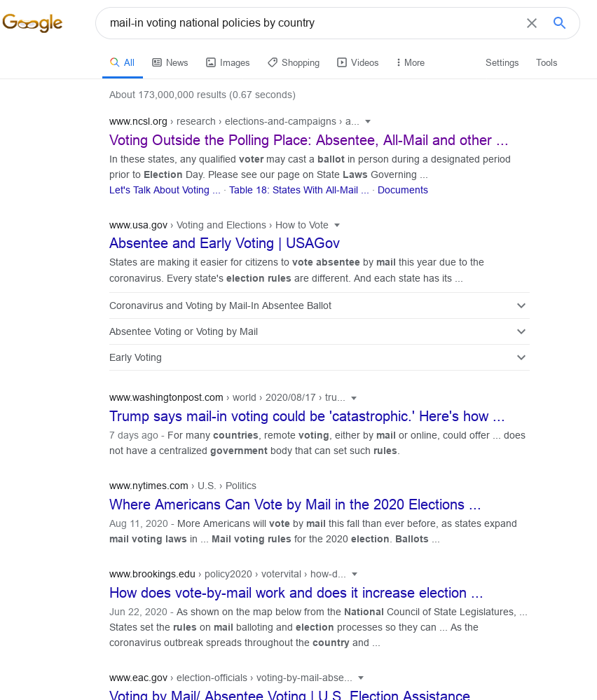Open Absentee and Early Voting USAGov result
The image size is (597, 700).
point(224,243)
